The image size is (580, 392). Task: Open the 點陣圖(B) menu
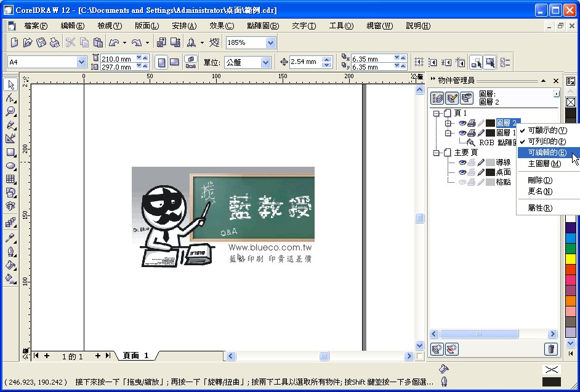(x=263, y=26)
